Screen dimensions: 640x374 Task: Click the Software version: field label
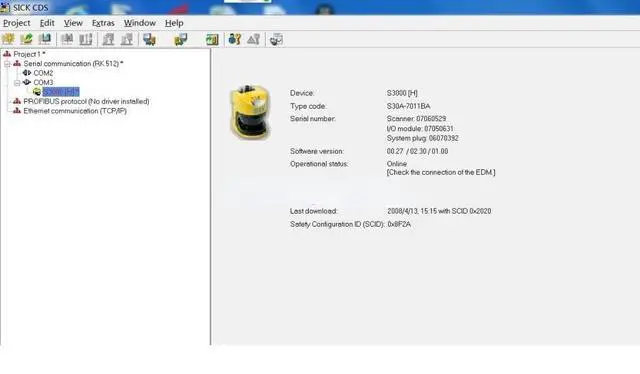[x=317, y=151]
